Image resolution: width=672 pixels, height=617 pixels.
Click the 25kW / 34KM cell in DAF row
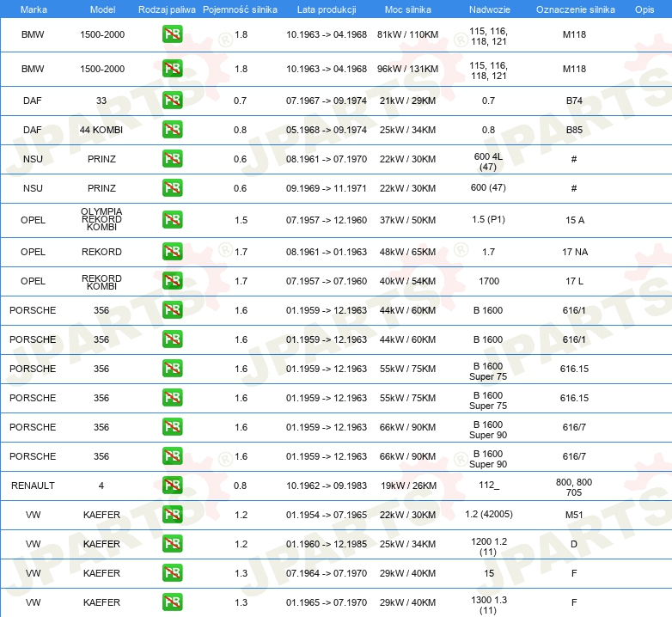click(x=407, y=130)
